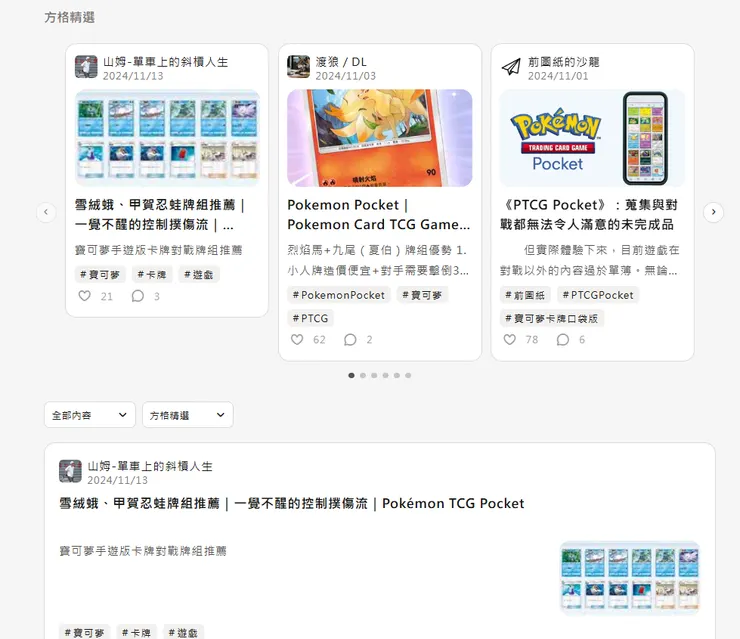The width and height of the screenshot is (740, 639).
Task: Click author name 山姆-單車上的斜槓人生 in carousel
Action: pos(166,62)
